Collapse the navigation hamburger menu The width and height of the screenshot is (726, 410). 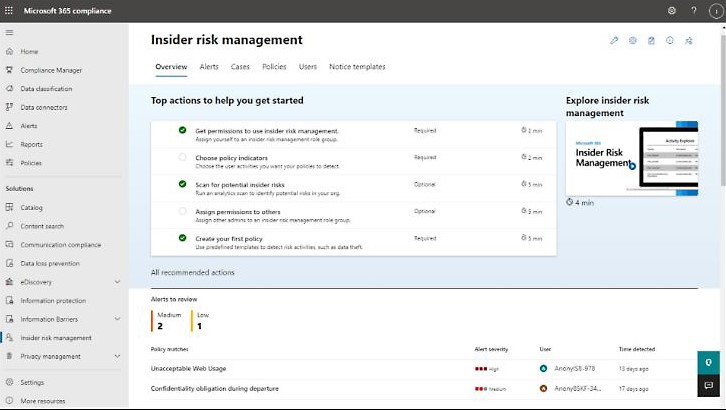point(9,32)
